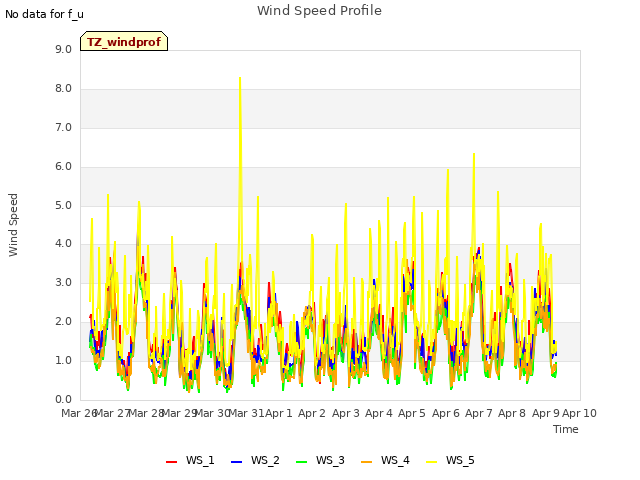This screenshot has height=480, width=640.
Task: Select the WS_1 legend label
Action: click(x=200, y=460)
